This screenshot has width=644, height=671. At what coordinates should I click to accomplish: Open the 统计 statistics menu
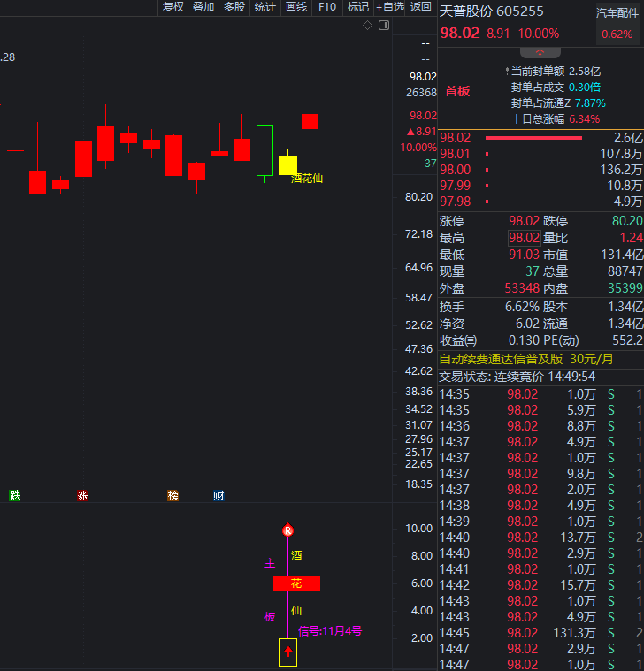coord(264,7)
